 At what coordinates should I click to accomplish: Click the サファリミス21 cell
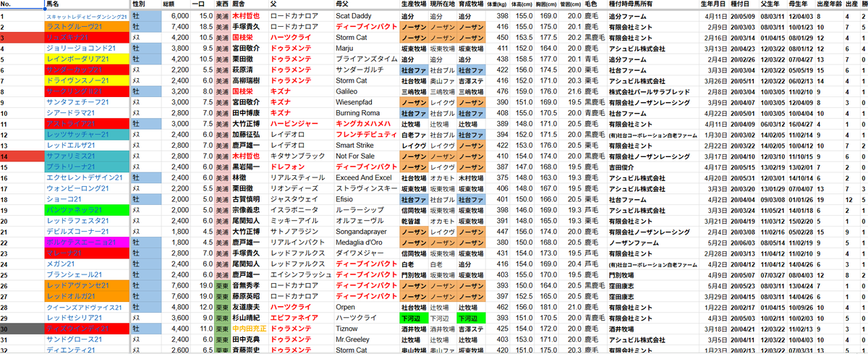click(88, 156)
